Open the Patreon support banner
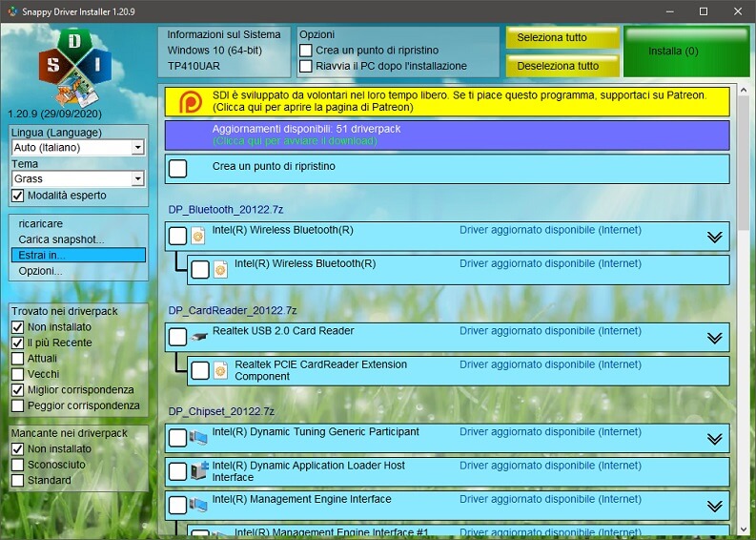This screenshot has width=756, height=540. click(447, 101)
